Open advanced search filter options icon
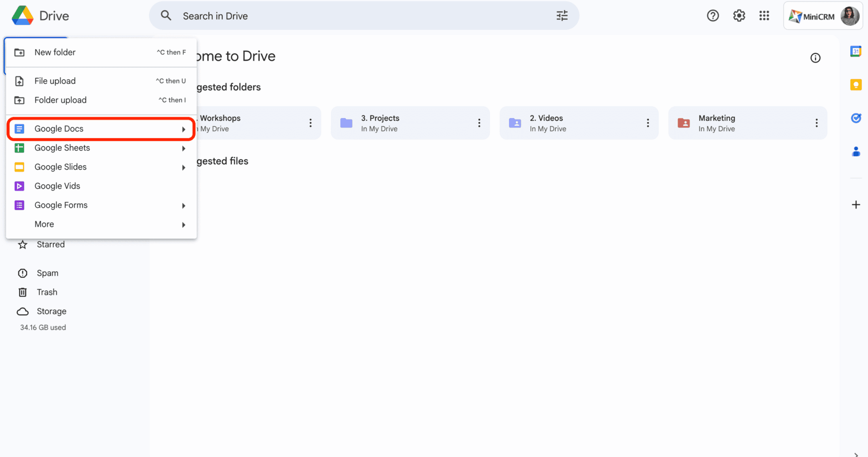The width and height of the screenshot is (868, 457). point(561,16)
